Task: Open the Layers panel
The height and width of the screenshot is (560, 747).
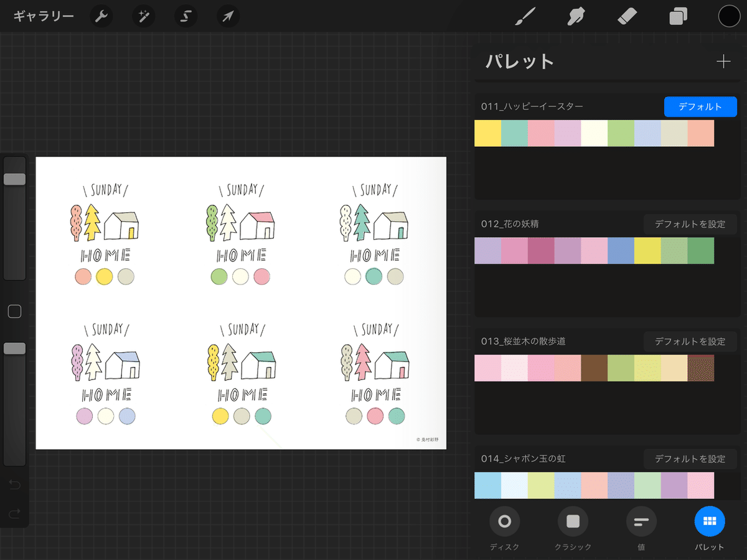Action: [679, 16]
